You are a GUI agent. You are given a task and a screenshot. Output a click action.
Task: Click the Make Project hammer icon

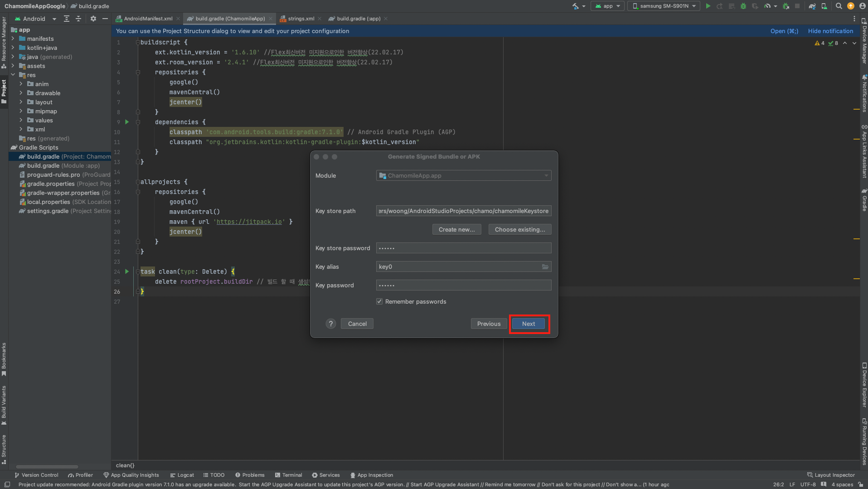(575, 6)
